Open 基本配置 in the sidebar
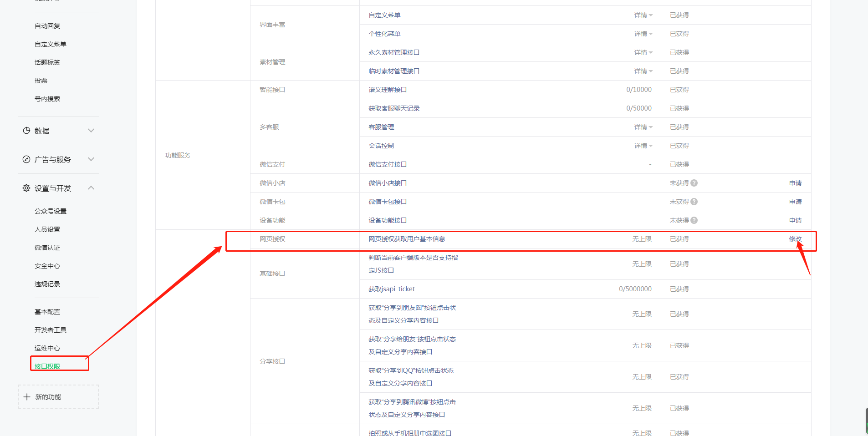The height and width of the screenshot is (436, 868). (x=47, y=312)
